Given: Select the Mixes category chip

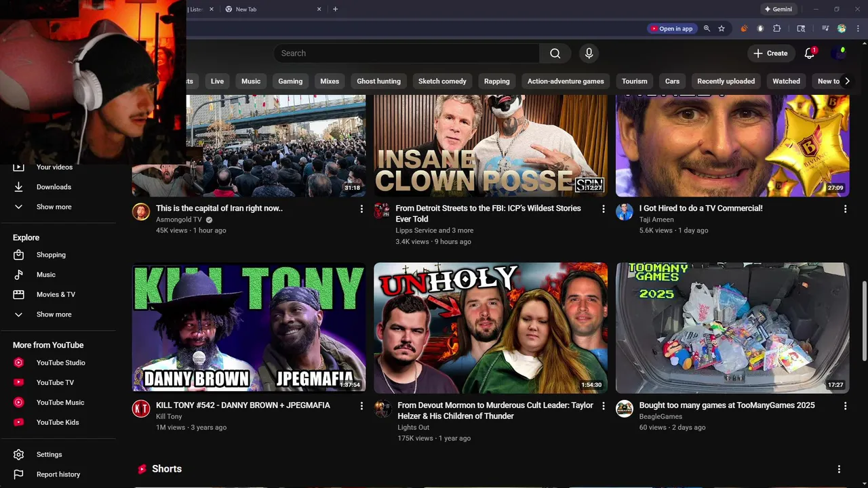Looking at the screenshot, I should coord(330,81).
